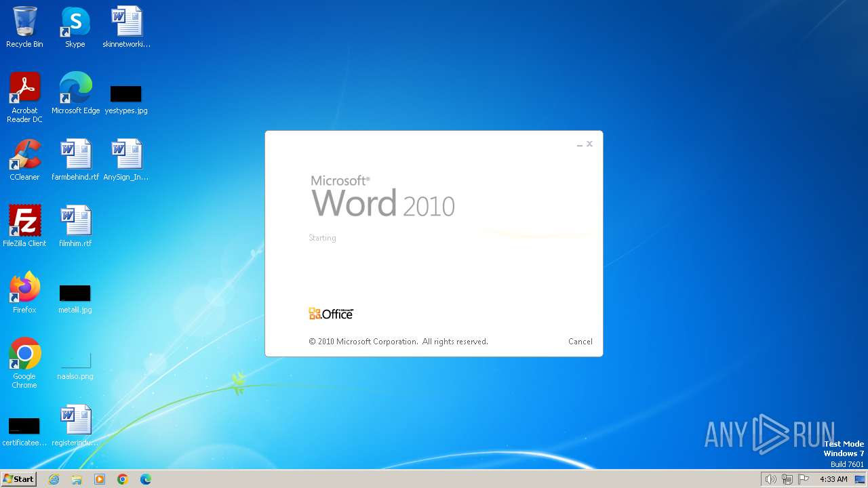This screenshot has width=868, height=488.
Task: Select the Google Chrome desktop shortcut
Action: (24, 363)
